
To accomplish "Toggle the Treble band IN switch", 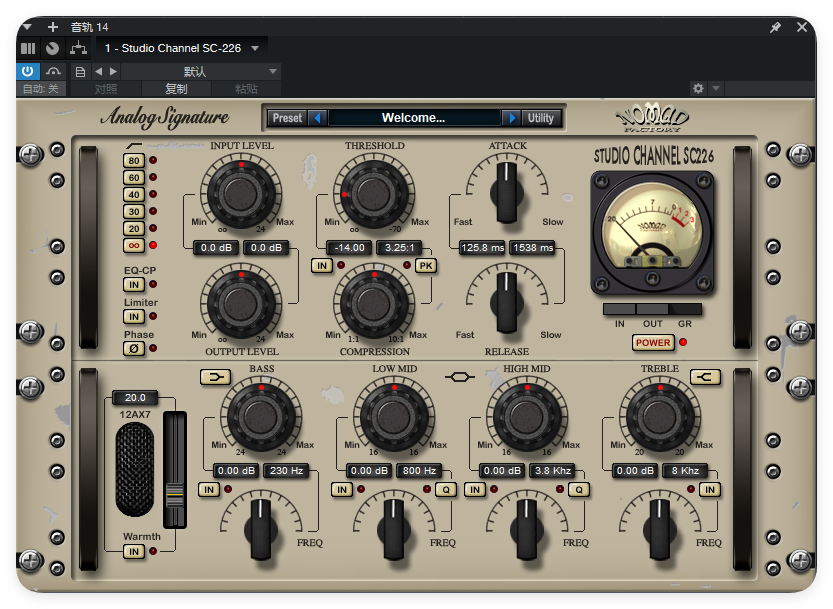I will [x=709, y=490].
